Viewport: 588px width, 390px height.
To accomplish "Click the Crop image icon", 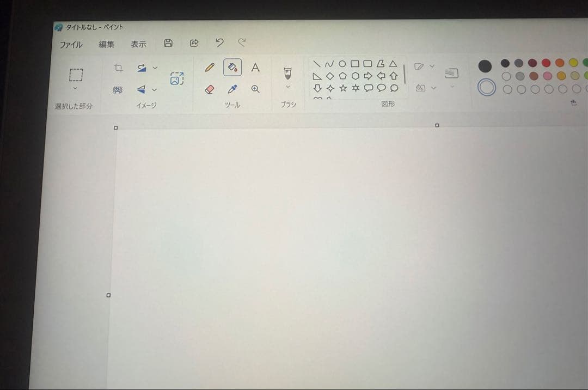I will click(118, 68).
